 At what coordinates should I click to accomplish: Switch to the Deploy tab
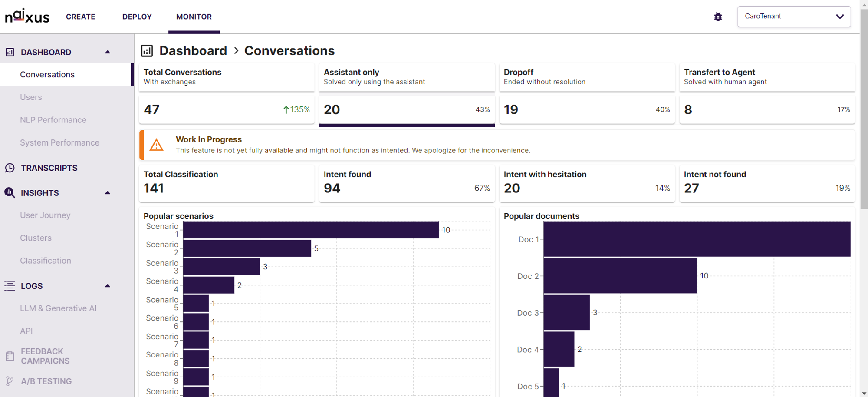(x=137, y=17)
